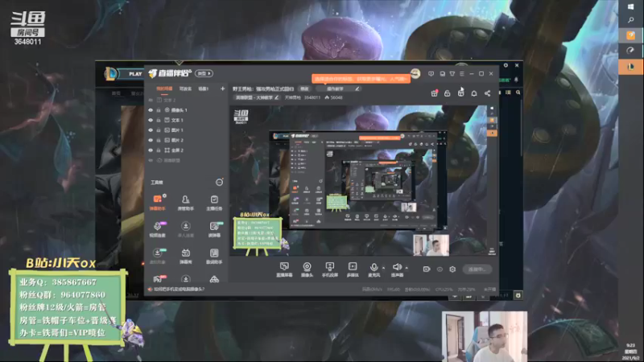The image size is (644, 362).
Task: Open the 虚拟形象 virtual avatar tool
Action: (157, 256)
